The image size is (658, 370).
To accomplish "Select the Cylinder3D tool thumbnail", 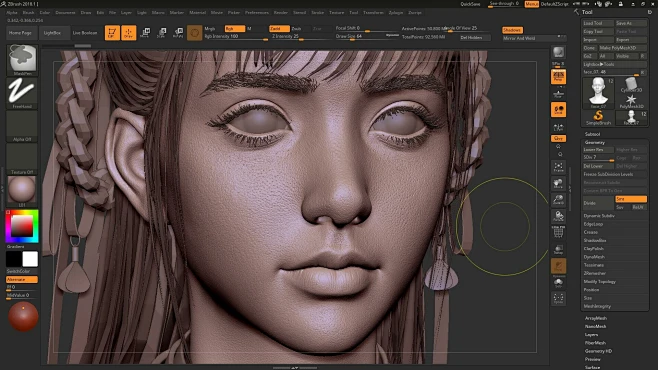I will (631, 85).
